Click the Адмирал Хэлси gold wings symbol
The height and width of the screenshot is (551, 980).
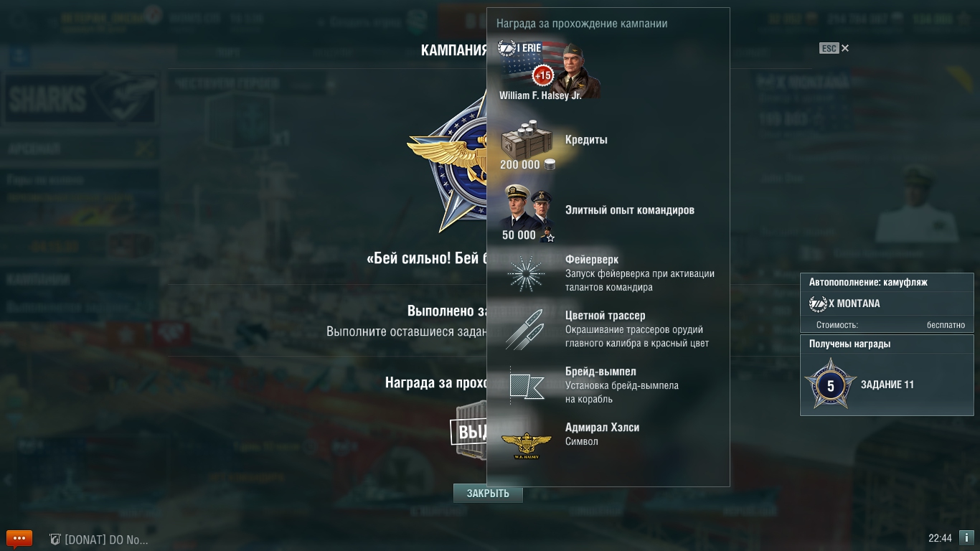526,446
